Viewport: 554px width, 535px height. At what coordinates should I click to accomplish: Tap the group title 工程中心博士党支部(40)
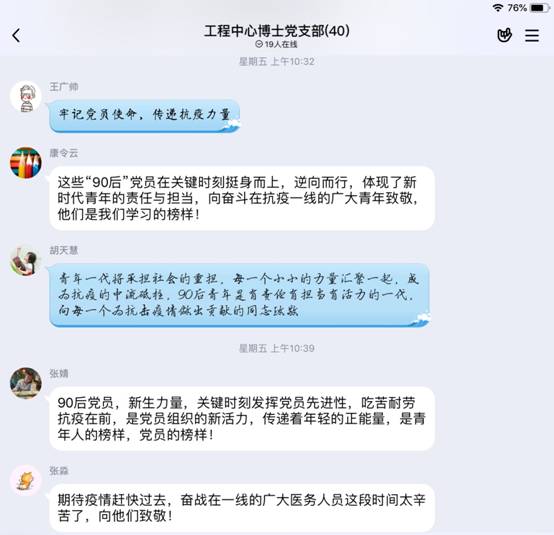277,31
